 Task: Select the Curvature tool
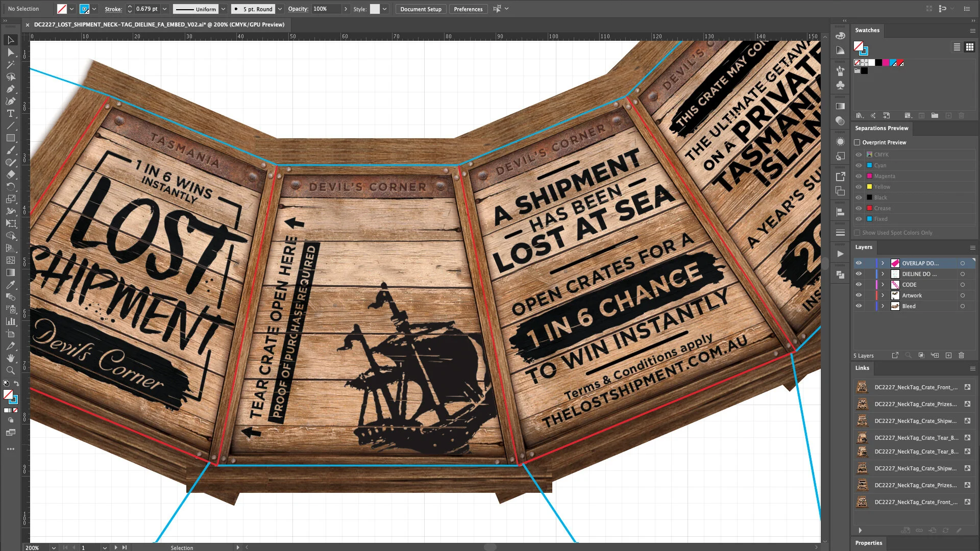click(11, 102)
